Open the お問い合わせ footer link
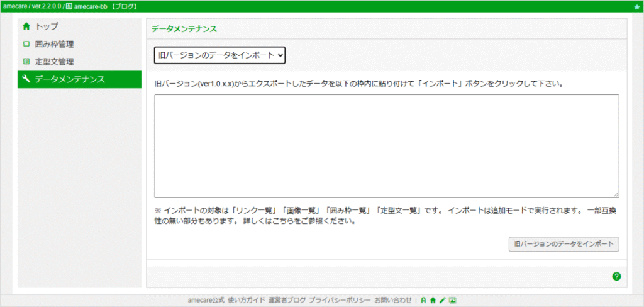Screen dimensions: 644x307 (393, 301)
